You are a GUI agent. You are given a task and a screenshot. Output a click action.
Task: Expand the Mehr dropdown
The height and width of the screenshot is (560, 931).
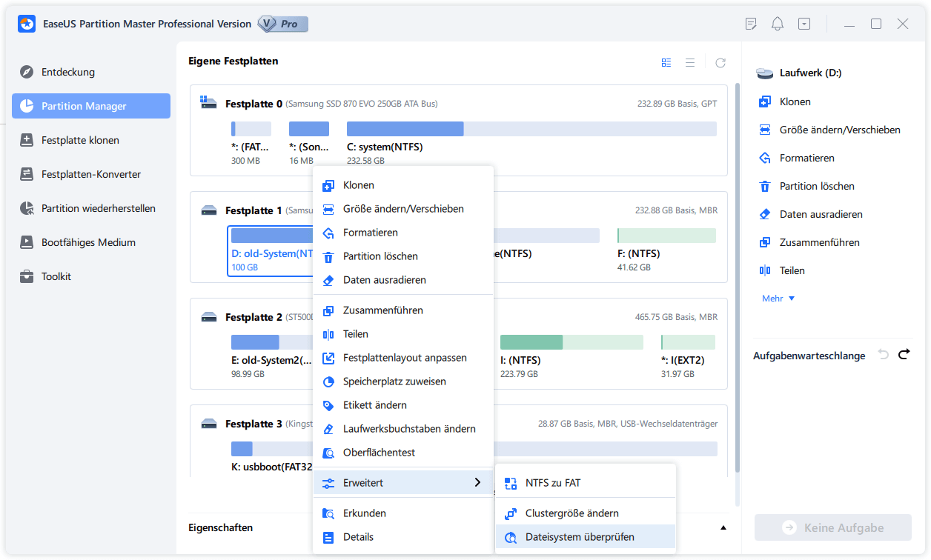[778, 299]
